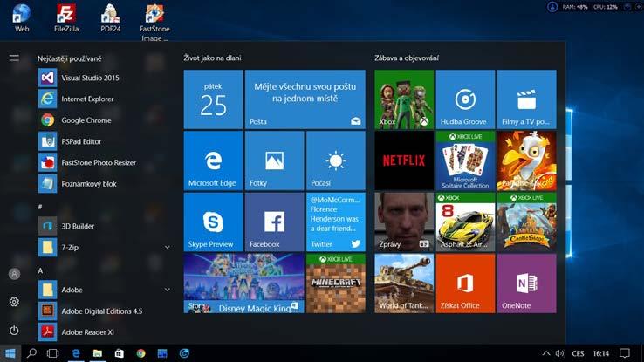This screenshot has height=362, width=644.
Task: Launch Adobe Reader XI
Action: [103, 332]
